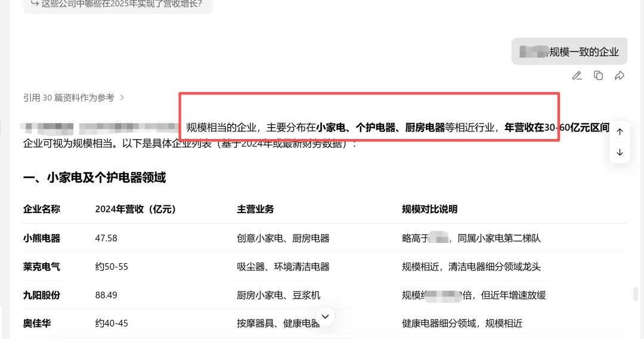Click the heading 一、小家电及个护电器领域
Viewport: 644px width, 339px height.
[x=94, y=177]
